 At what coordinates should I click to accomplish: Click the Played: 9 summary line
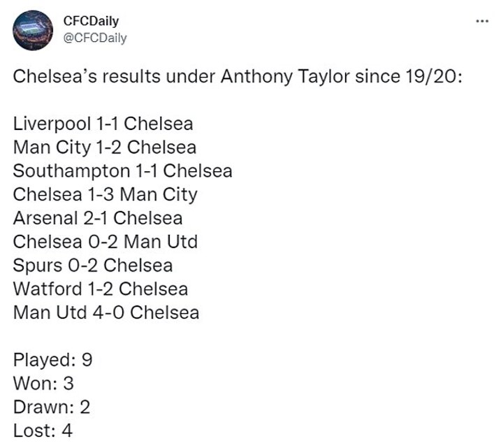click(52, 360)
